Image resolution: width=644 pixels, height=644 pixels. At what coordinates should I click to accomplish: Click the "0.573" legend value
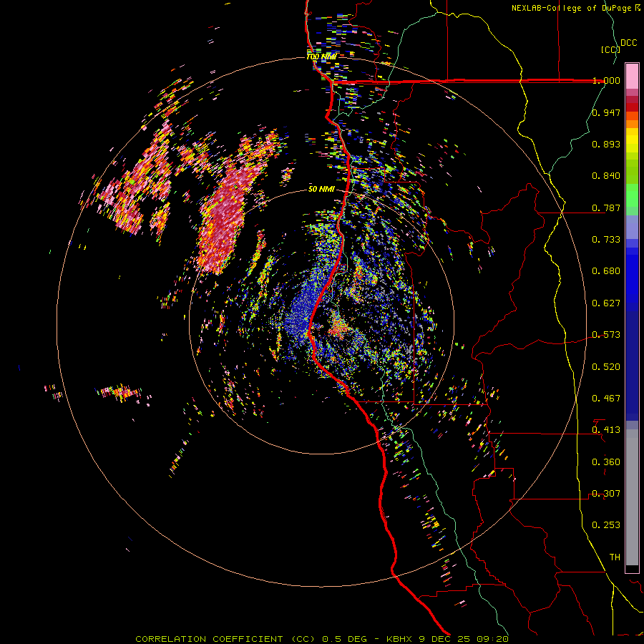(x=606, y=335)
